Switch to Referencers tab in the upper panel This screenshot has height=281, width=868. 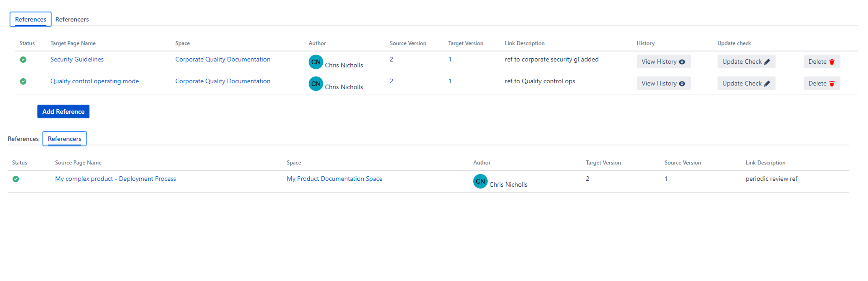pos(72,19)
